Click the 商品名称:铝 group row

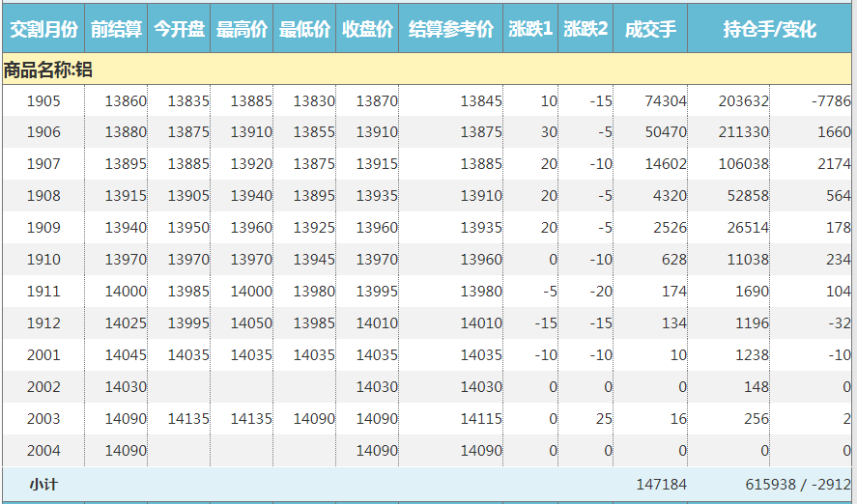point(48,70)
